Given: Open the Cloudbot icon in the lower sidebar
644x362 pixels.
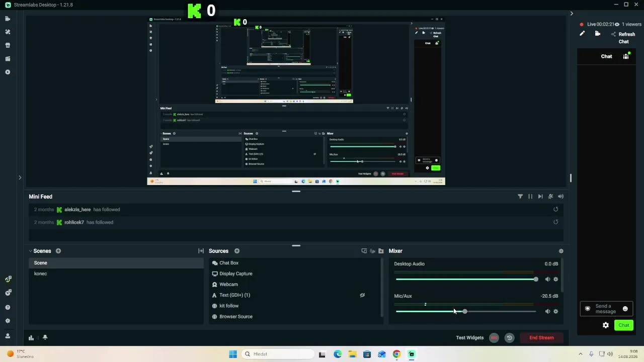Looking at the screenshot, I should (8, 293).
